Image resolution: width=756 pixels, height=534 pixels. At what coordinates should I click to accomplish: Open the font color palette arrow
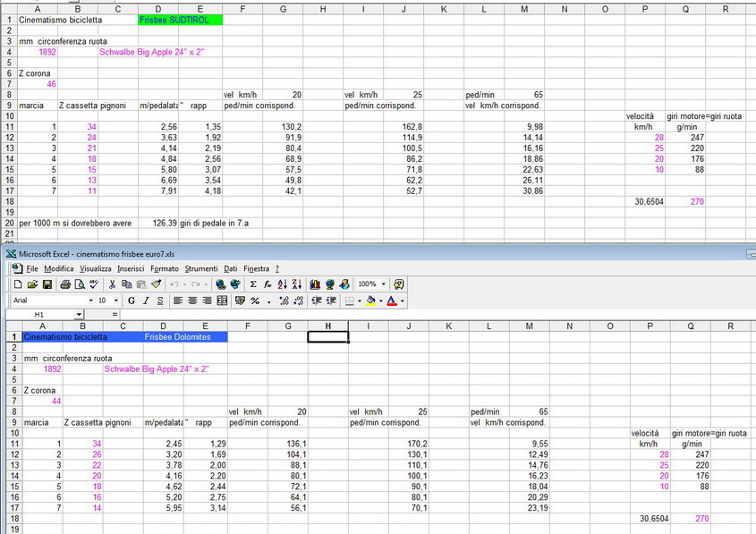(x=402, y=301)
